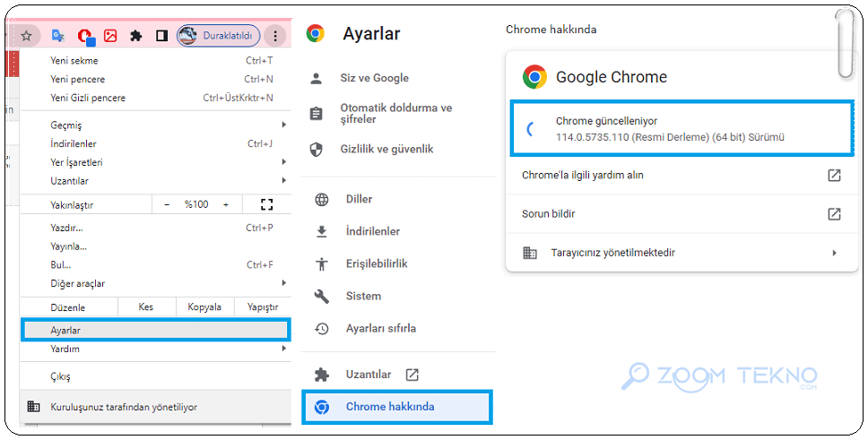Open the three-dot Chrome menu button
Image resolution: width=868 pixels, height=440 pixels.
(x=275, y=36)
